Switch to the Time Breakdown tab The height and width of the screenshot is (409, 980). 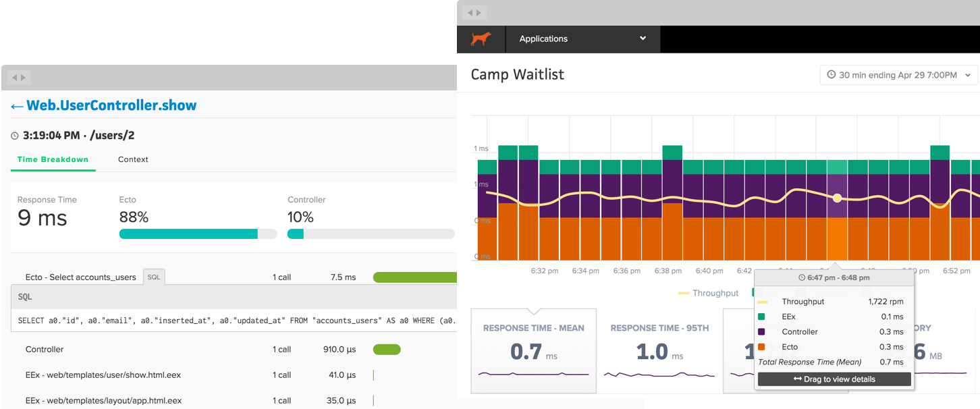coord(53,159)
